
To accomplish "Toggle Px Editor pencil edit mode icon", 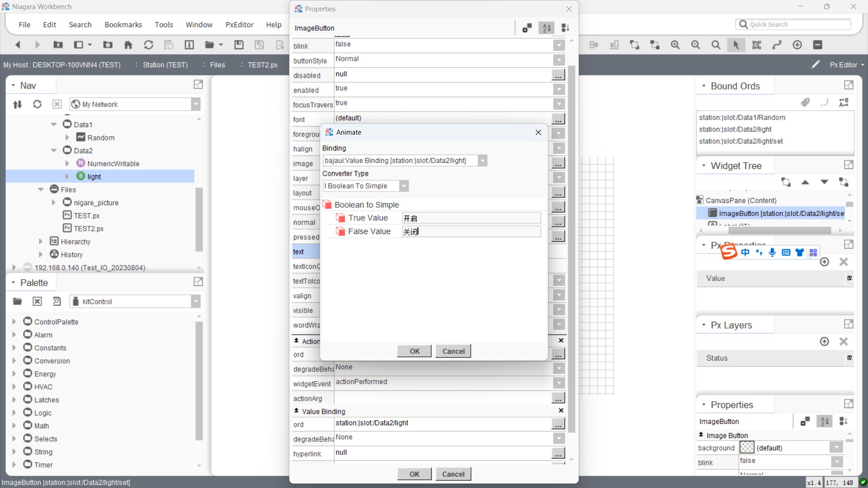I will pos(816,65).
